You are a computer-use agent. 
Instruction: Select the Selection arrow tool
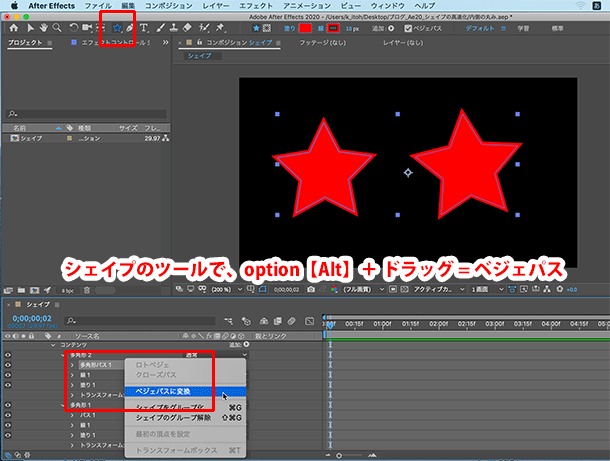30,28
